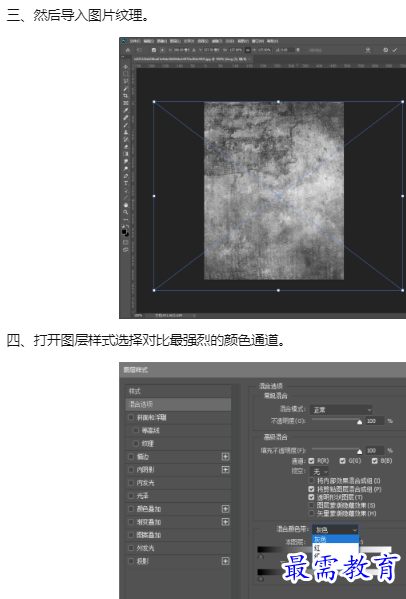This screenshot has width=406, height=599.
Task: Click the bottom-center transform handle
Action: tap(278, 290)
